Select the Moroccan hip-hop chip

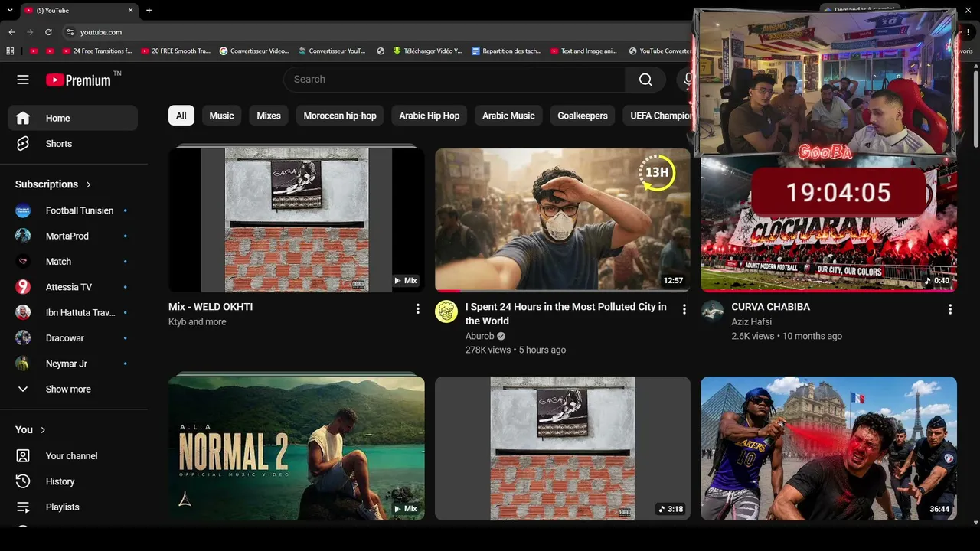point(340,116)
